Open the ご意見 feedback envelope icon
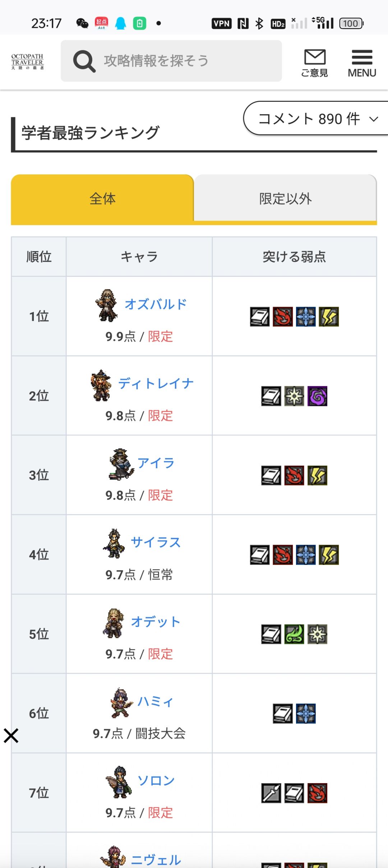The width and height of the screenshot is (388, 868). 315,63
